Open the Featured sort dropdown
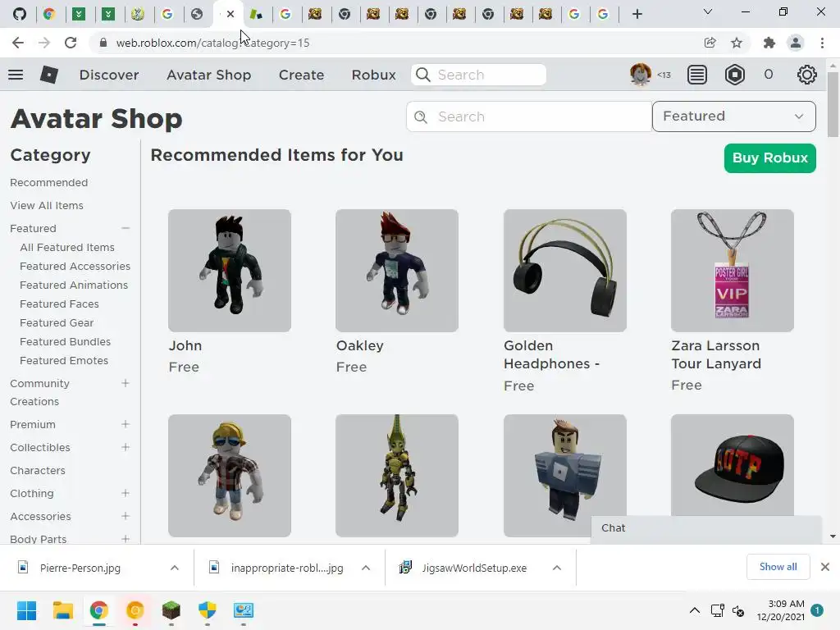 pos(734,116)
